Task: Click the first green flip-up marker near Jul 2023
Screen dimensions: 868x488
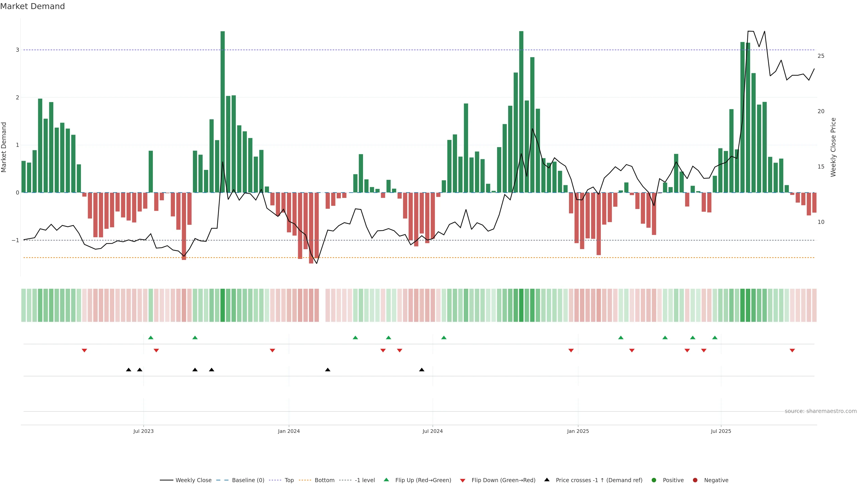Action: (151, 338)
